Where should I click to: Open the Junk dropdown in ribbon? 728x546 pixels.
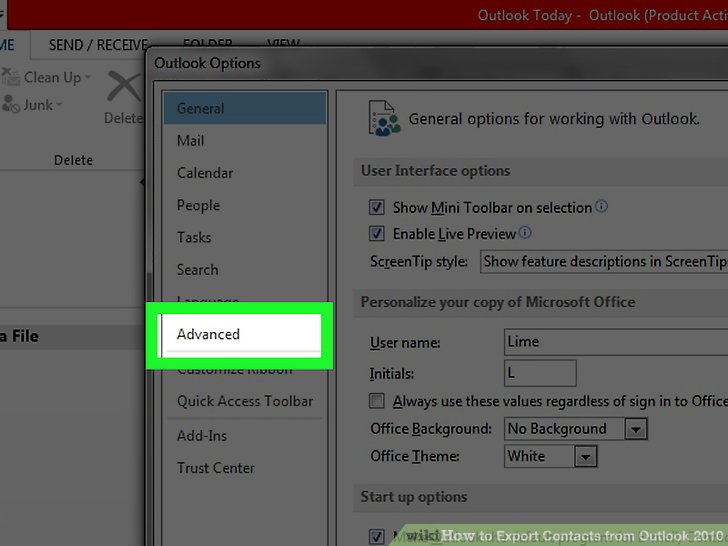(x=32, y=105)
